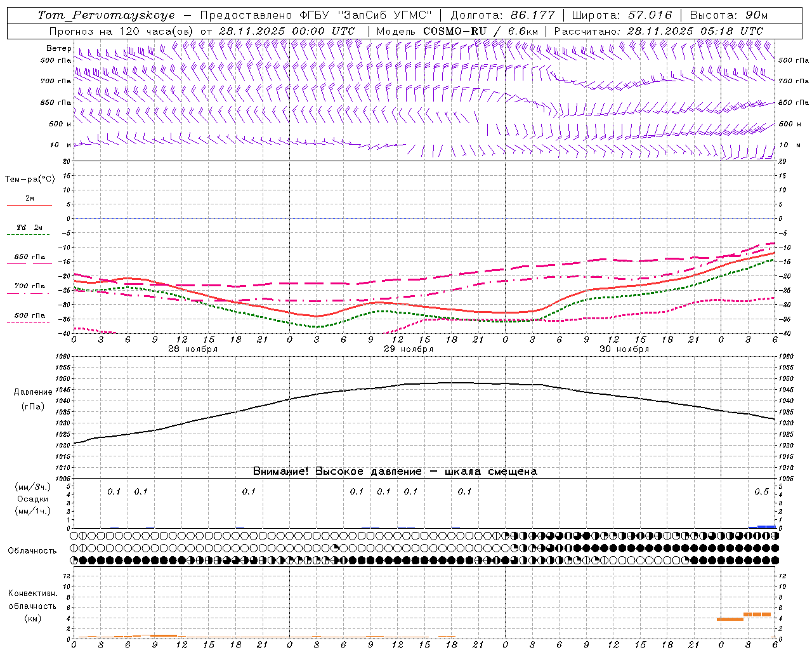This screenshot has width=812, height=650.
Task: Click 'Рассчитано: 28.11.2025 05:18 UTC' timestamp
Action: click(658, 31)
